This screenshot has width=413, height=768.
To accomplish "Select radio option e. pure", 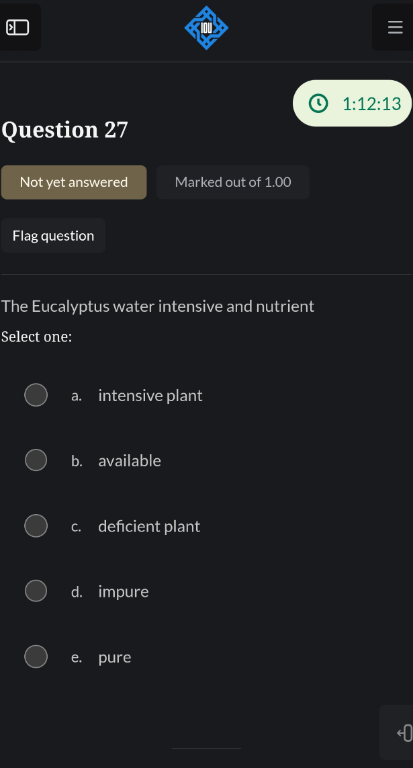I will [x=36, y=657].
